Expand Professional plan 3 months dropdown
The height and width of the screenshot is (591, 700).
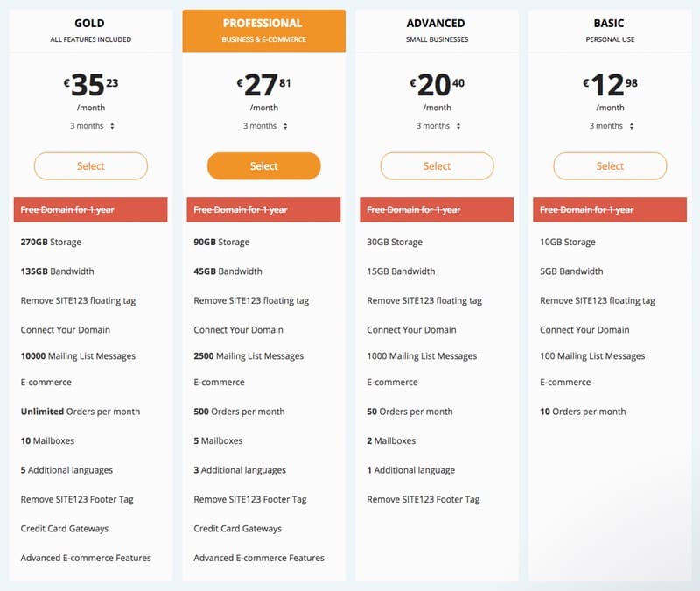[x=264, y=126]
